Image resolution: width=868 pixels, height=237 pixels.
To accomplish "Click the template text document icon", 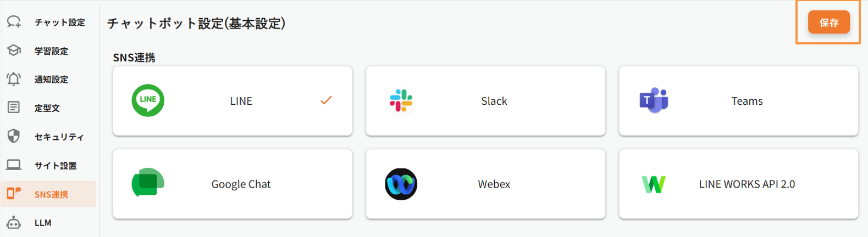I will [x=14, y=108].
